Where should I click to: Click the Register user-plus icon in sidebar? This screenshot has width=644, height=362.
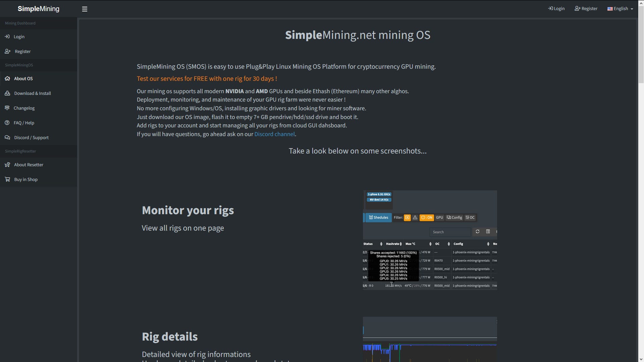point(7,51)
